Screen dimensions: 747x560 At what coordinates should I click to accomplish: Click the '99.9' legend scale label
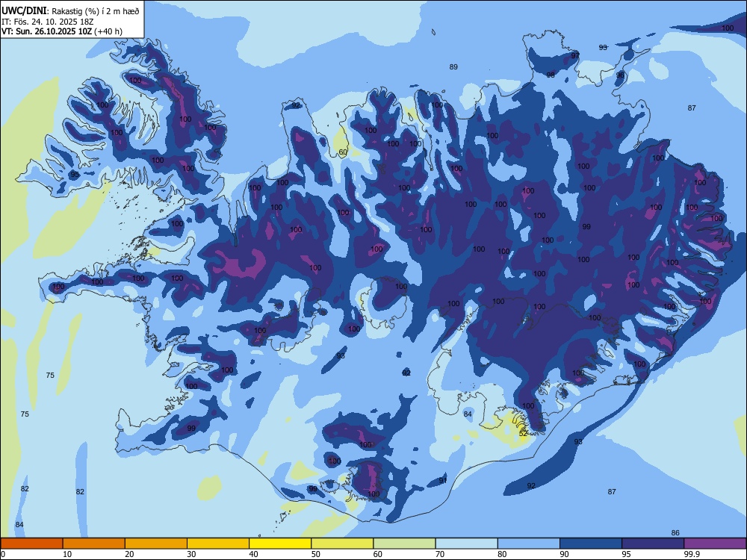692,554
